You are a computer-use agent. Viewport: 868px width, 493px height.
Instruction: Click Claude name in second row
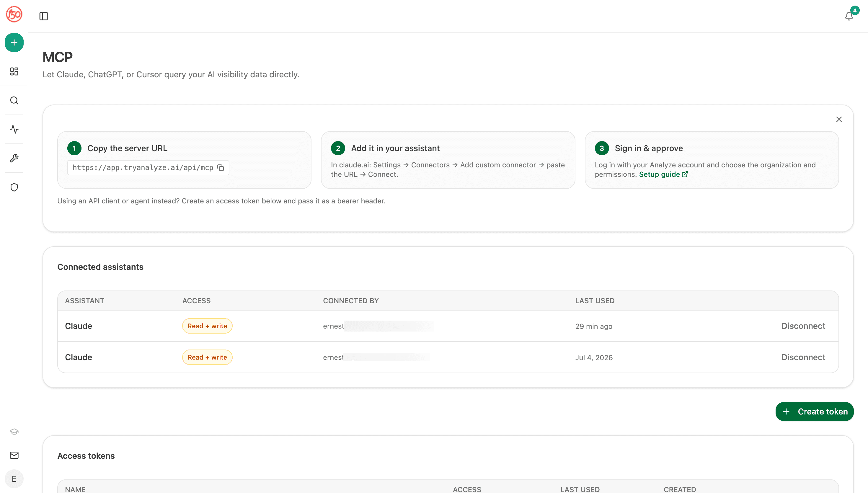(x=79, y=357)
